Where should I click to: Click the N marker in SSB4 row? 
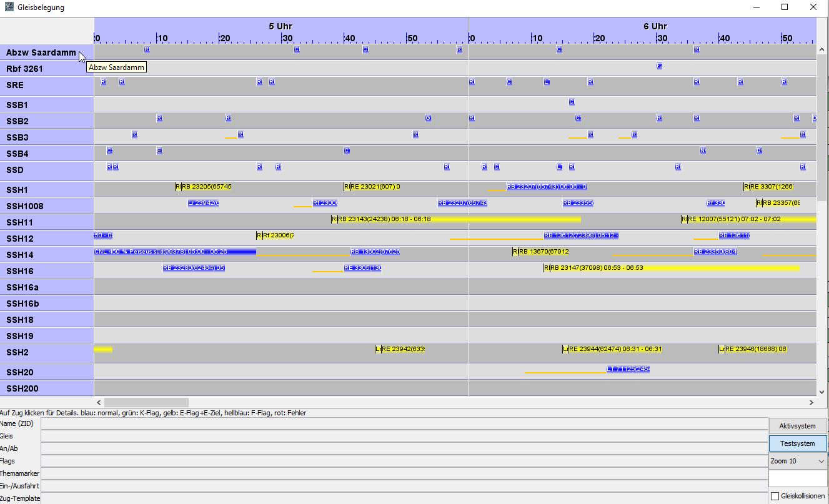[x=703, y=151]
